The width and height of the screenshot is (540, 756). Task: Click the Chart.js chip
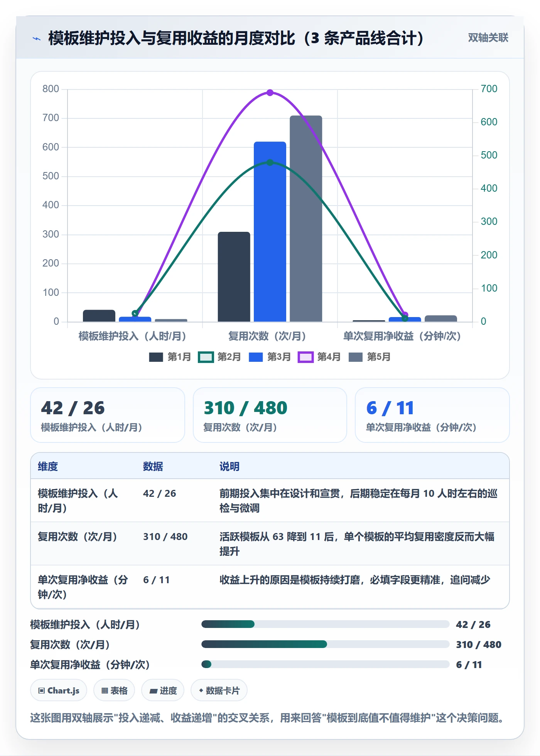click(59, 690)
